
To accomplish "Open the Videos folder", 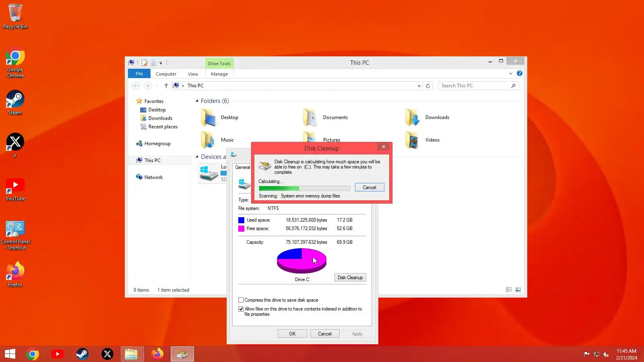I will (x=423, y=140).
